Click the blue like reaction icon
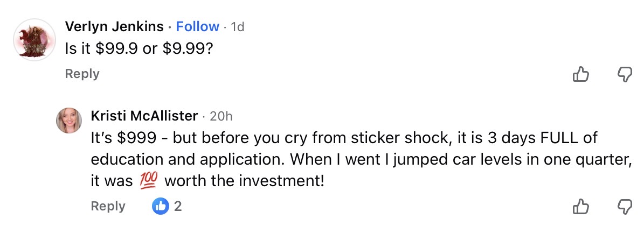 point(161,206)
